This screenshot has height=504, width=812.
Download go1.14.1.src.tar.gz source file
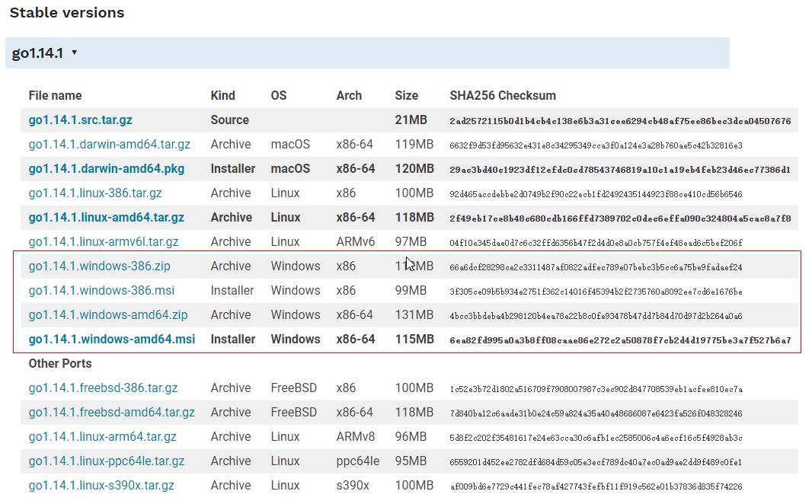(x=81, y=120)
